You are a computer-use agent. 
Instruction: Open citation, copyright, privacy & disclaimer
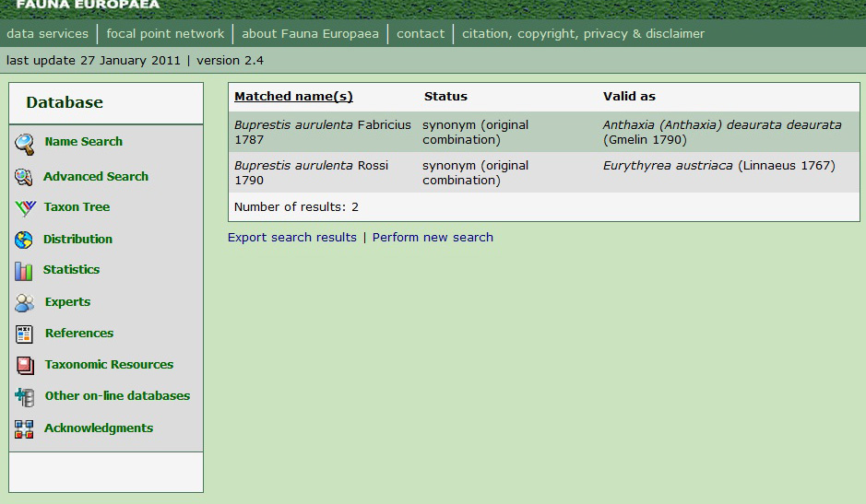coord(583,34)
